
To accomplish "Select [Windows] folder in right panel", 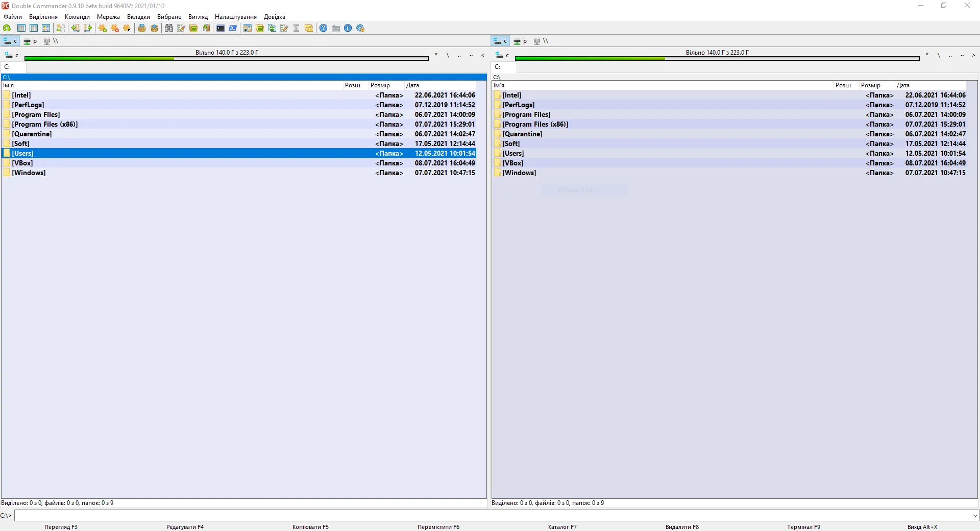I will click(x=729, y=173).
